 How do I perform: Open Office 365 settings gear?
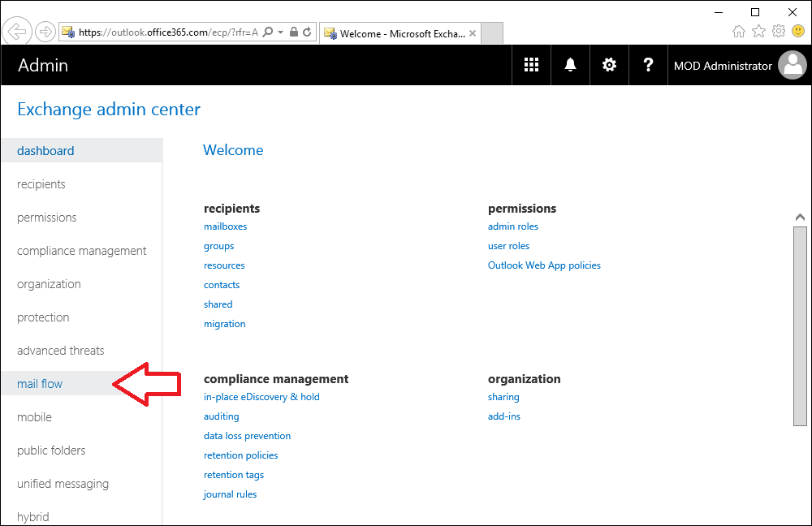click(609, 65)
